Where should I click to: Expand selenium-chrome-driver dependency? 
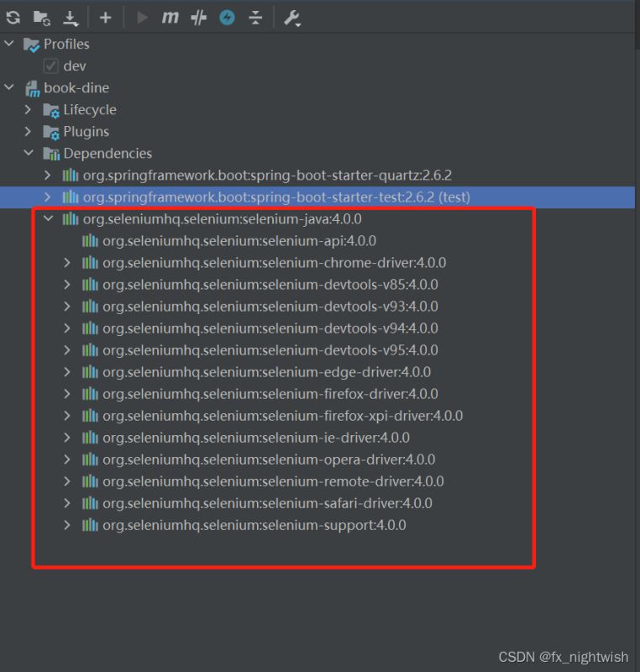coord(67,263)
